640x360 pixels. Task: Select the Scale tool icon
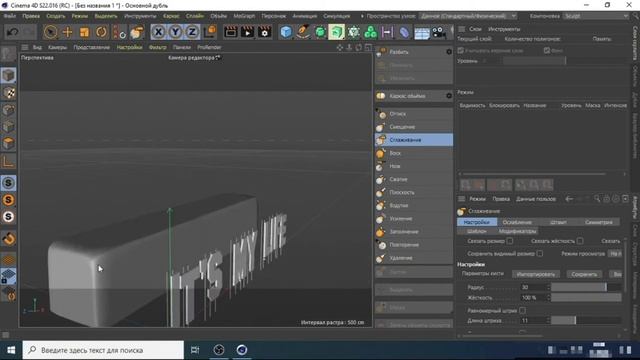click(84, 32)
